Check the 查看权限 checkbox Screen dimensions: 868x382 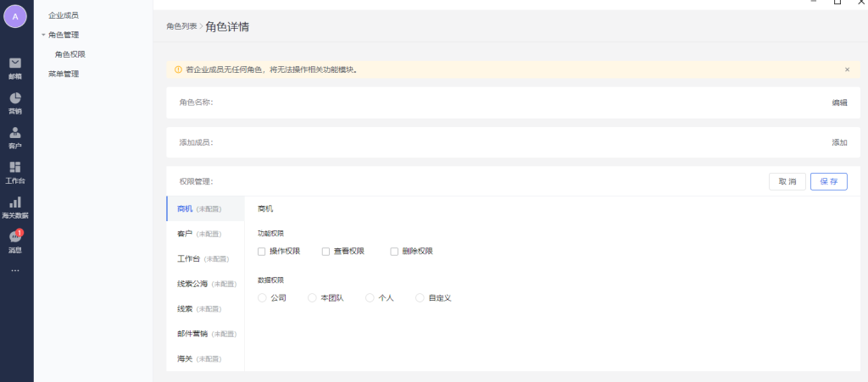(326, 252)
